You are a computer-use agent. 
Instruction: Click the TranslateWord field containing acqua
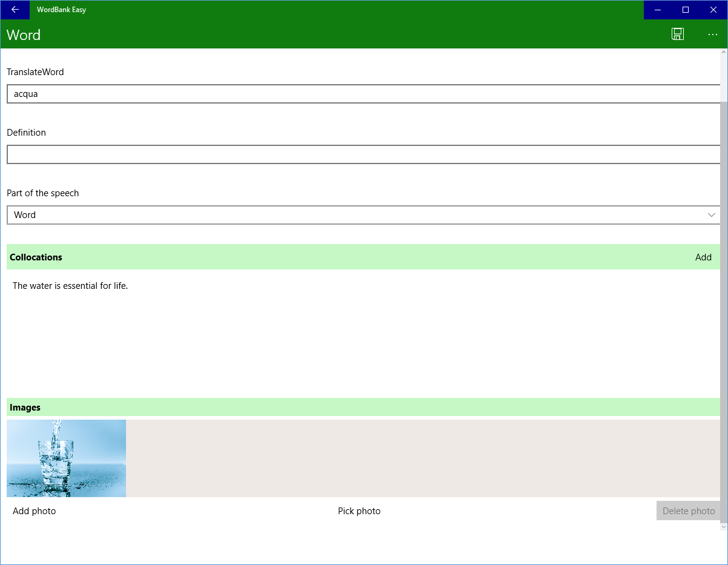pos(363,94)
